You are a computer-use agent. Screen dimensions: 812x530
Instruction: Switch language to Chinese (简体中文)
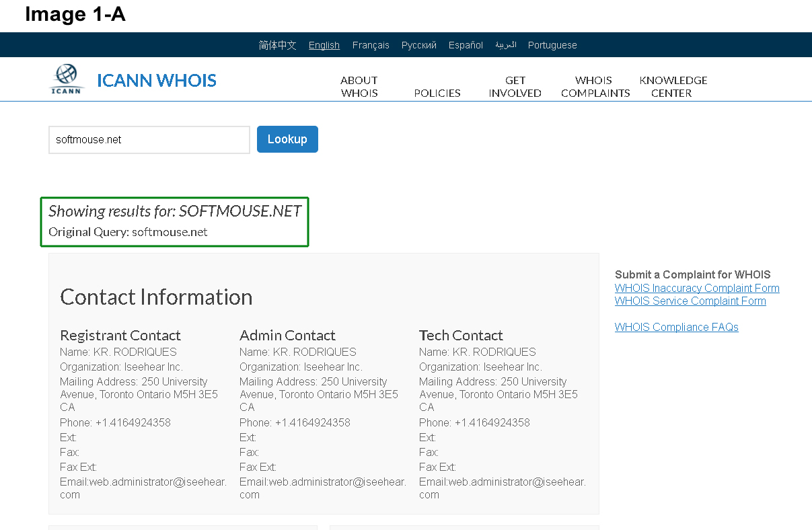(x=277, y=45)
